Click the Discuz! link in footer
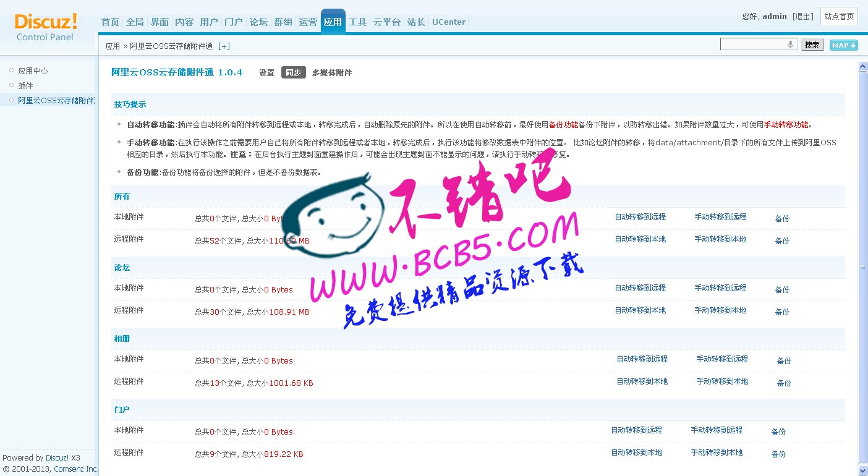868x476 pixels. click(57, 458)
